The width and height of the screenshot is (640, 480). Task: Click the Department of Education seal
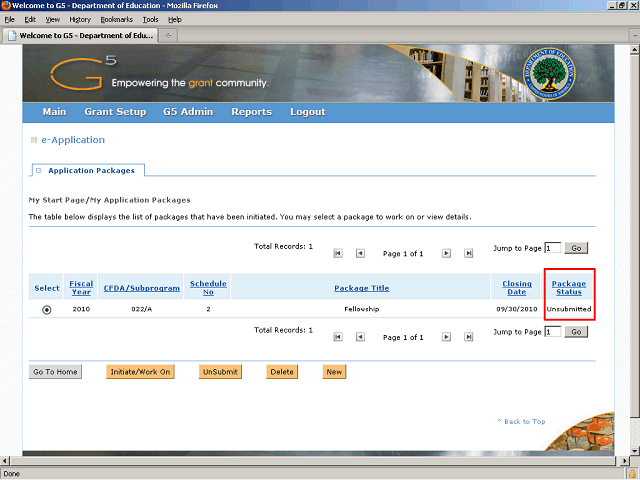coord(549,73)
